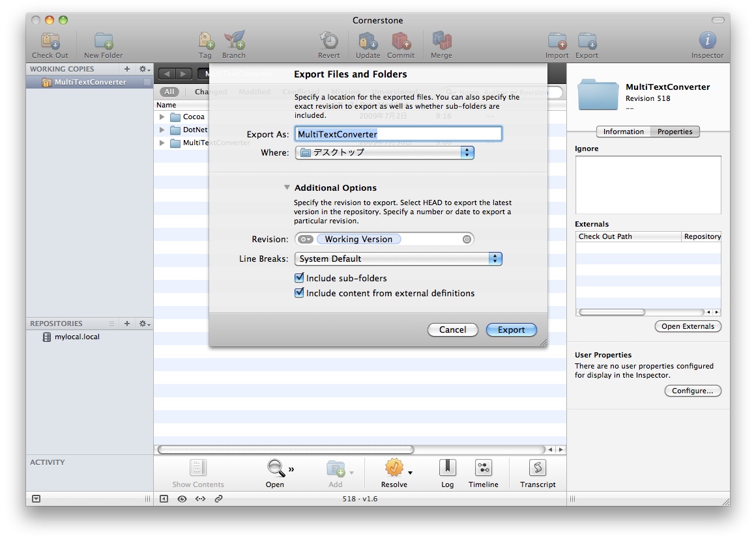The image size is (756, 545).
Task: Expand the DotNet folder
Action: click(162, 130)
